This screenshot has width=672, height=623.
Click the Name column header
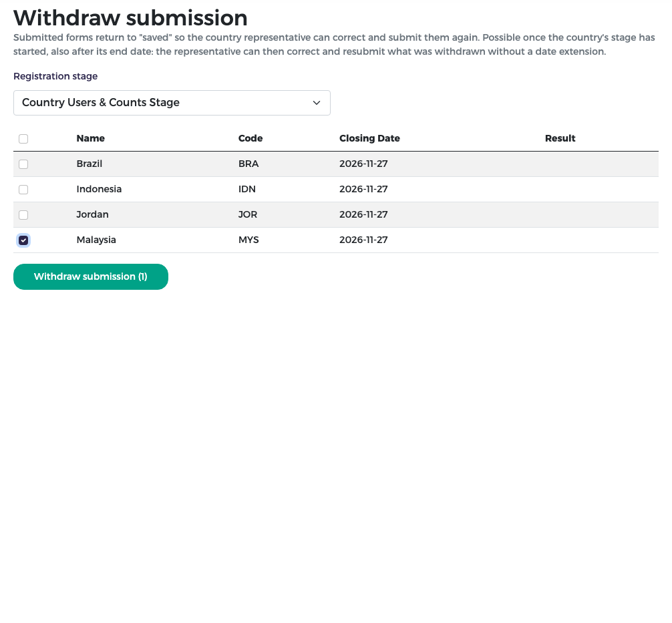coord(90,138)
